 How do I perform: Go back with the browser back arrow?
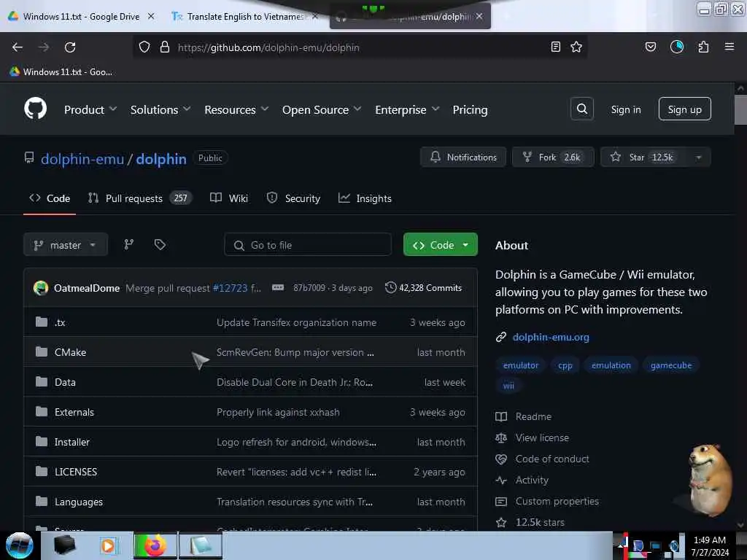18,47
